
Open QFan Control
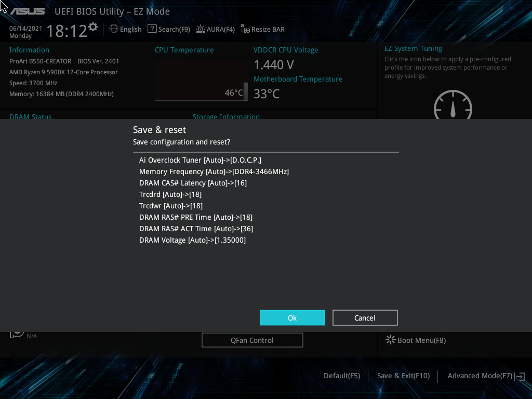pyautogui.click(x=252, y=340)
